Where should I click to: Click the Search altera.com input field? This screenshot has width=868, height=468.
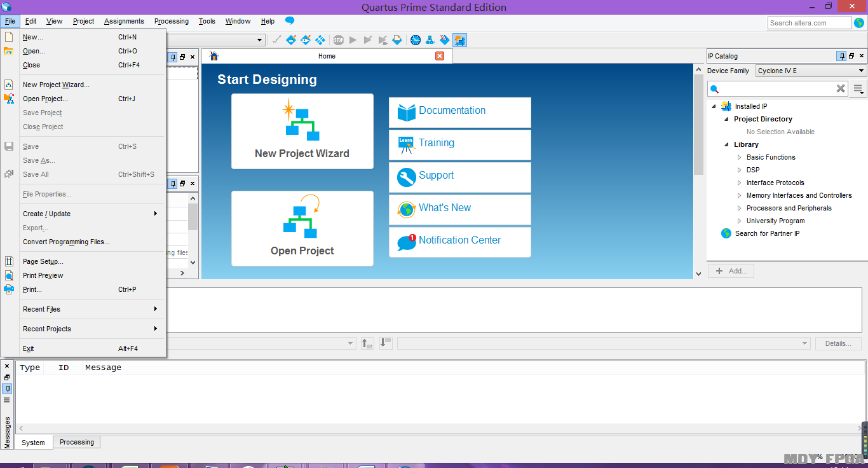tap(810, 23)
